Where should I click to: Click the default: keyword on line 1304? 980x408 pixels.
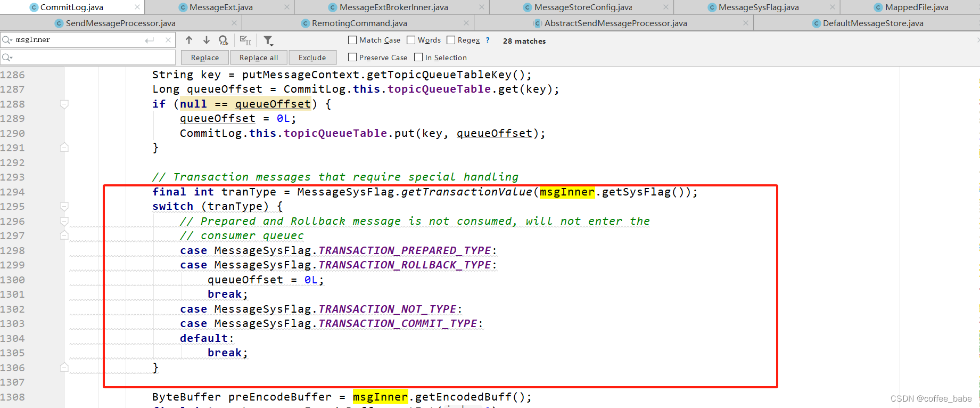[x=207, y=338]
